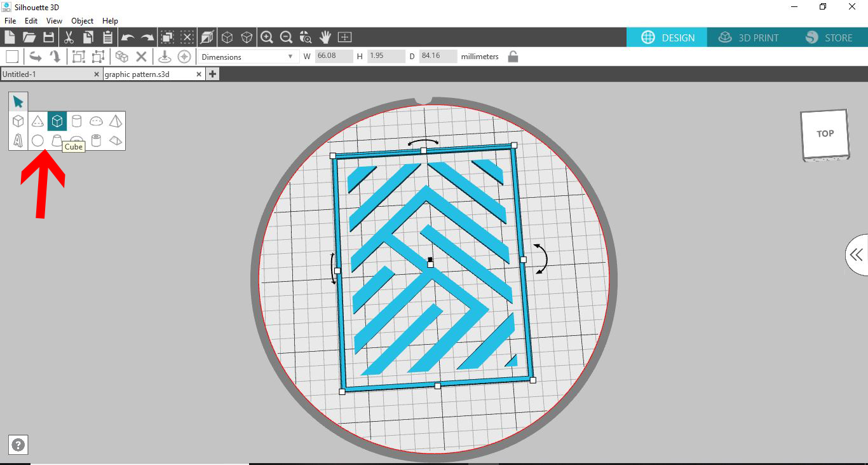Pick the Sphere shape
The width and height of the screenshot is (868, 465).
point(37,141)
